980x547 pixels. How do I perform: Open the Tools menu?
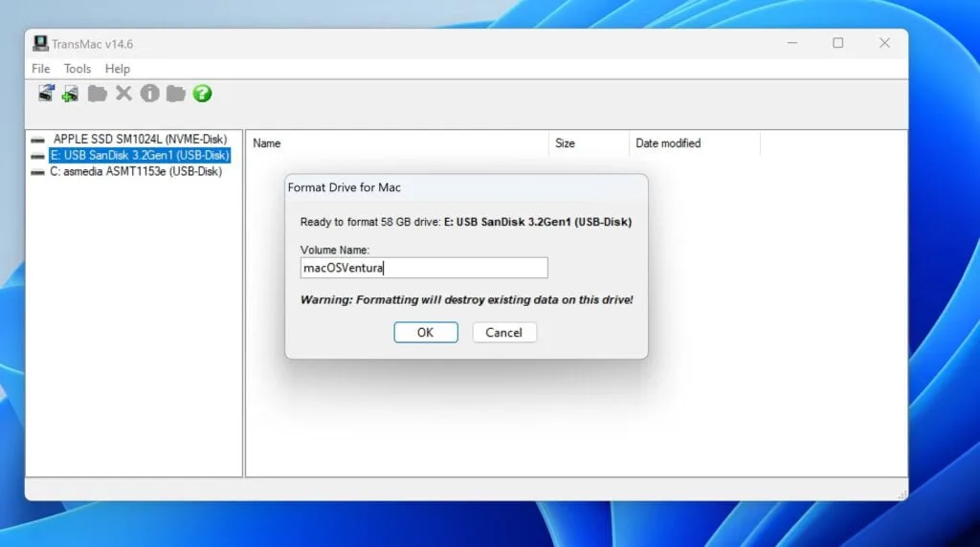click(78, 69)
